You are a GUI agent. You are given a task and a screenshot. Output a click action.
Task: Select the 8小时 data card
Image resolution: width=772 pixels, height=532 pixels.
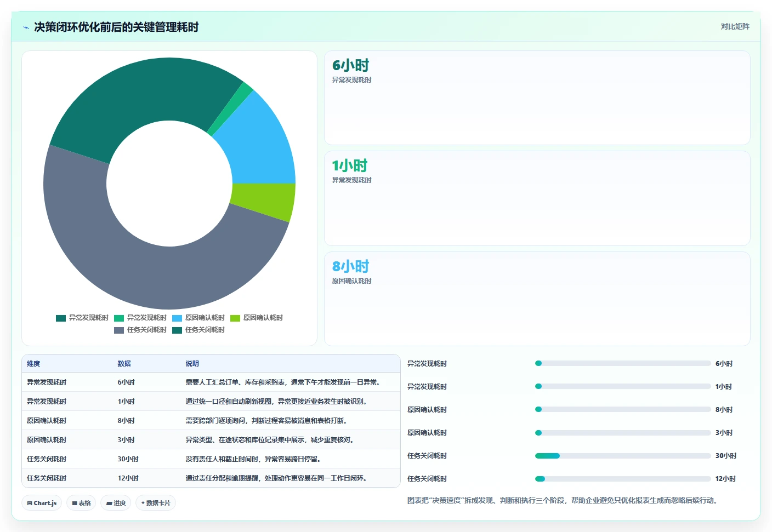click(537, 299)
